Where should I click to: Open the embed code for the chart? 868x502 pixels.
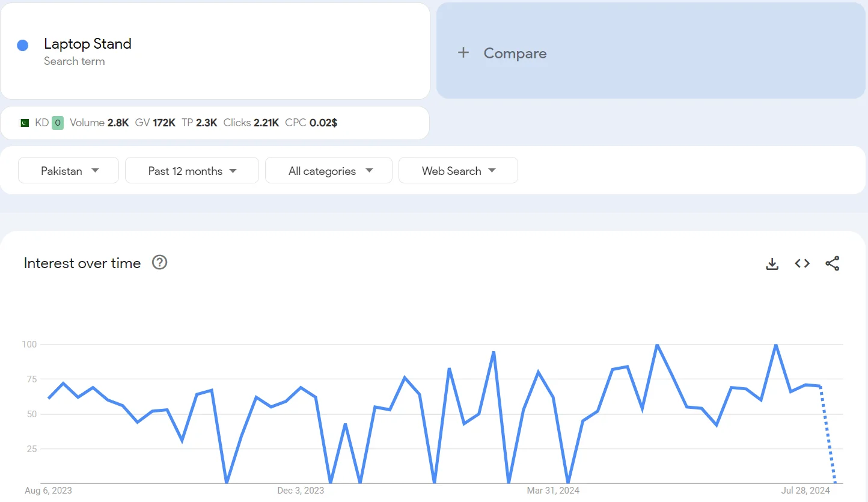pos(802,263)
